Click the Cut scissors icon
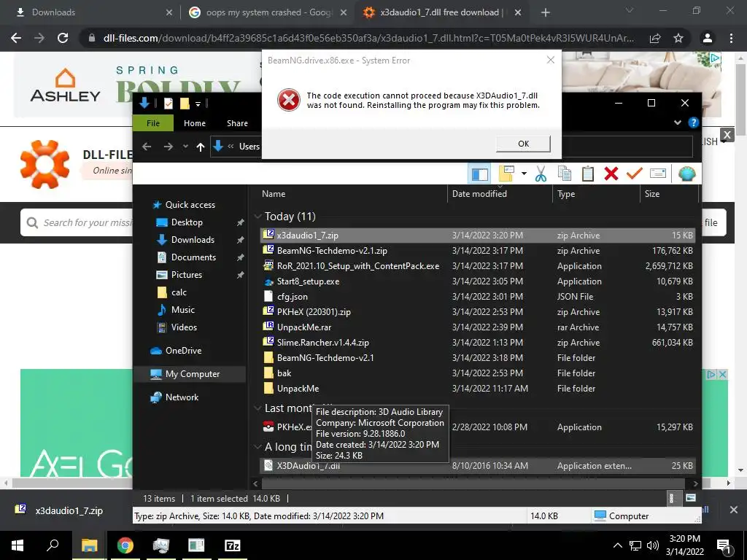Screen dimensions: 747x560 point(541,174)
